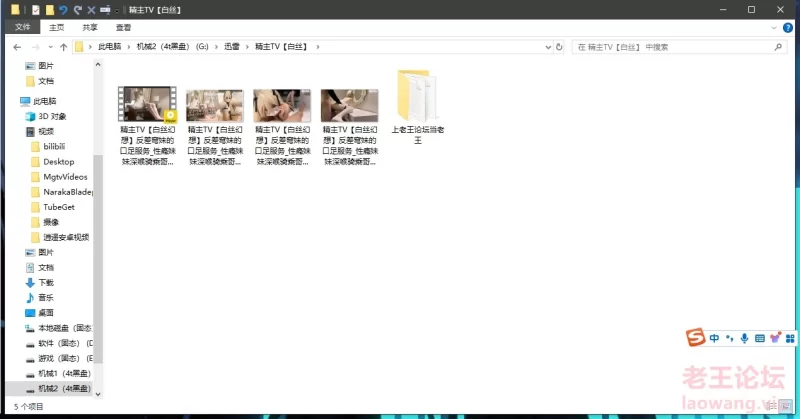Click the Rename icon in the title bar toolbar
The width and height of the screenshot is (800, 419).
(105, 10)
